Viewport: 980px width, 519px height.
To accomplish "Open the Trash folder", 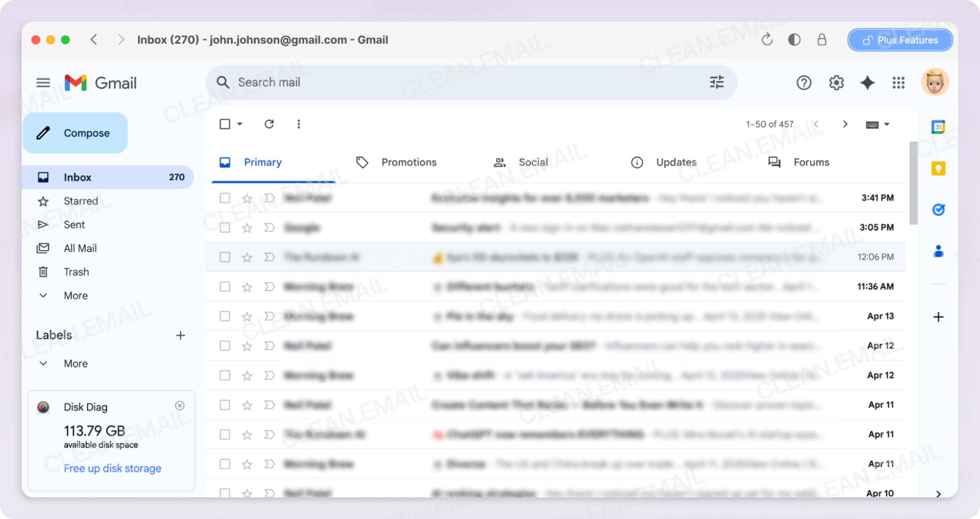I will click(76, 272).
